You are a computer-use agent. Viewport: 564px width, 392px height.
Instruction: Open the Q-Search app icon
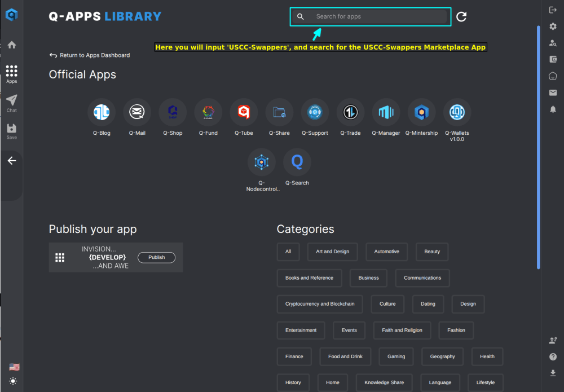pyautogui.click(x=297, y=162)
